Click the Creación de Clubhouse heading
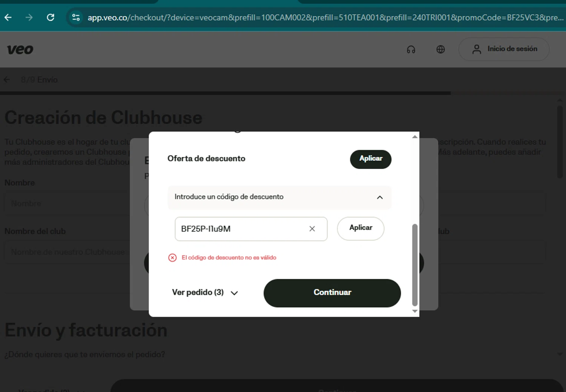This screenshot has height=392, width=566. [103, 118]
